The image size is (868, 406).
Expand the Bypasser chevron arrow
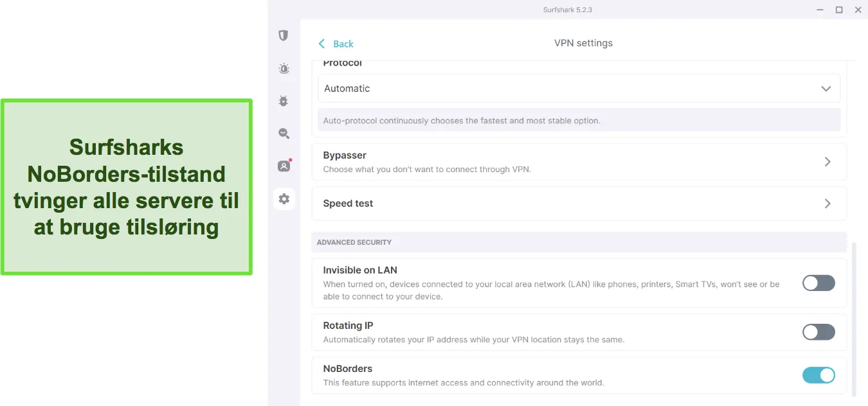(x=827, y=162)
